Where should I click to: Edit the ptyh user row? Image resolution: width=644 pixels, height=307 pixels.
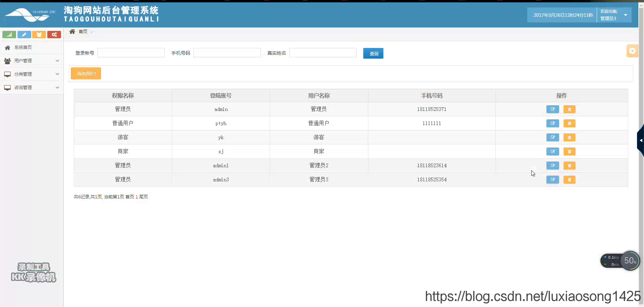click(553, 123)
